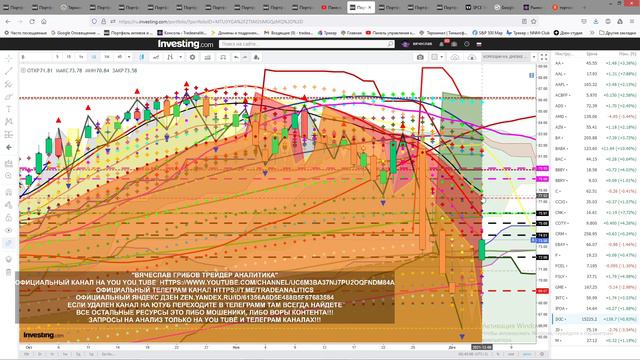Select the 15-minute timeframe button
This screenshot has width=640, height=360.
click(x=69, y=57)
